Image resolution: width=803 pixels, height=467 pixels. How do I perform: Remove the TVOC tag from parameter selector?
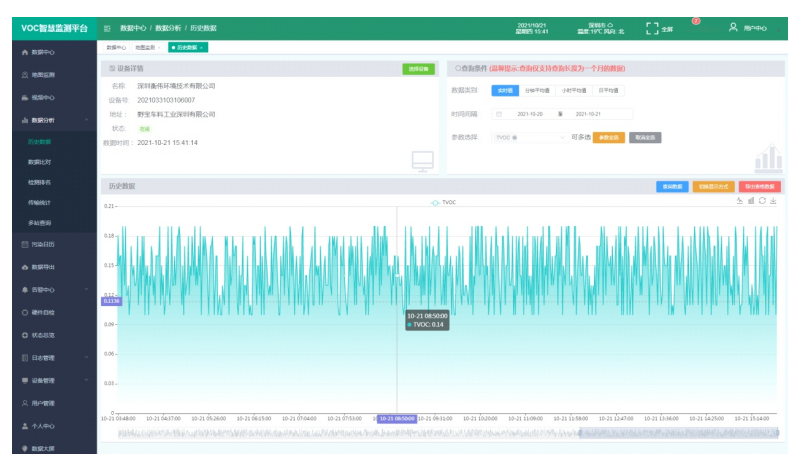coord(515,138)
